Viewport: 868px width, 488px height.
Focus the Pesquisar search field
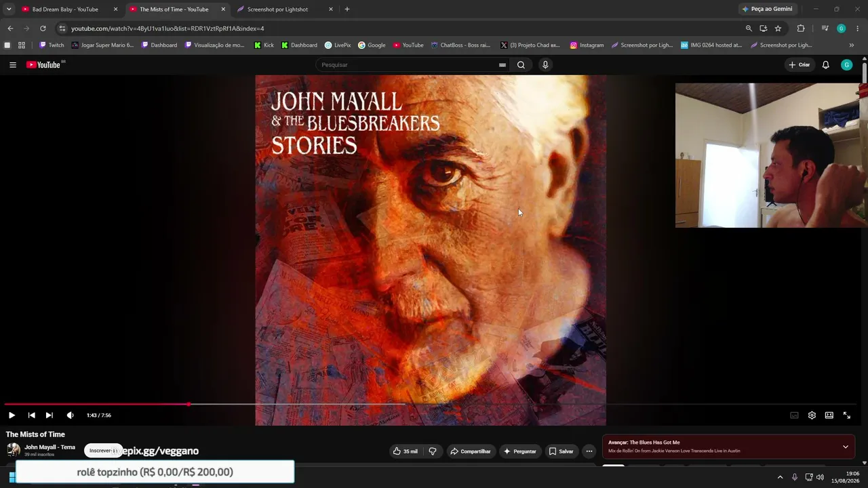point(408,65)
